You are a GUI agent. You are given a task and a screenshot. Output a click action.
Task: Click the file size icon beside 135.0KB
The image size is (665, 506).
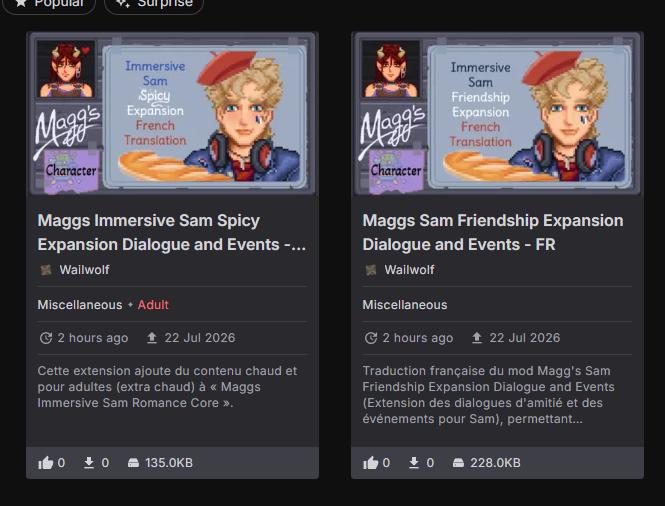133,463
